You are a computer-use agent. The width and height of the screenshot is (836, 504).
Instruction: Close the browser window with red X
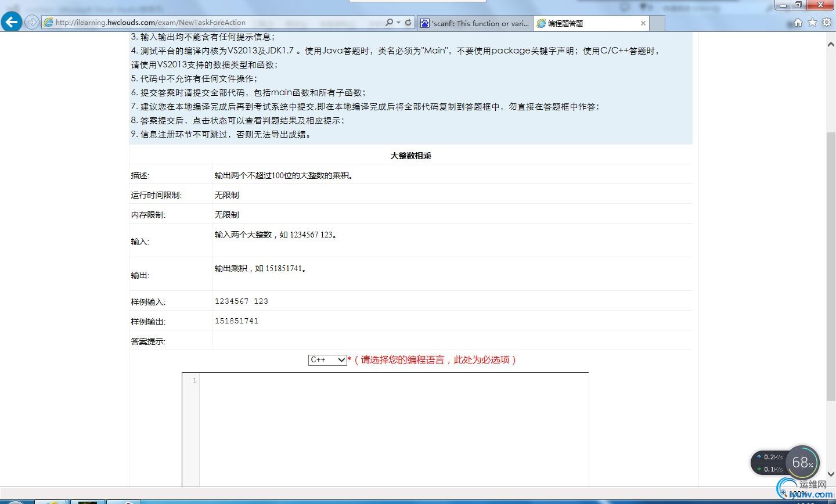pos(820,5)
